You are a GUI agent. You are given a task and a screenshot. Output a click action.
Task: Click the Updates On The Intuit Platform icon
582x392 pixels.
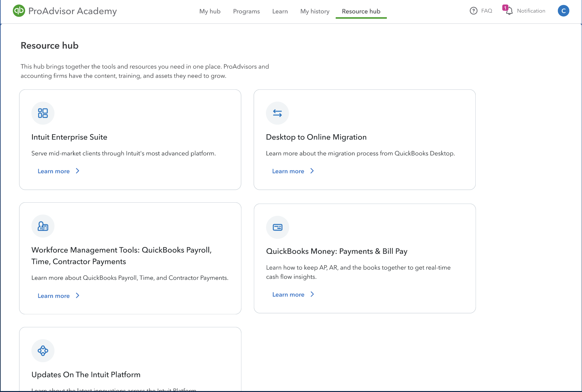tap(43, 350)
